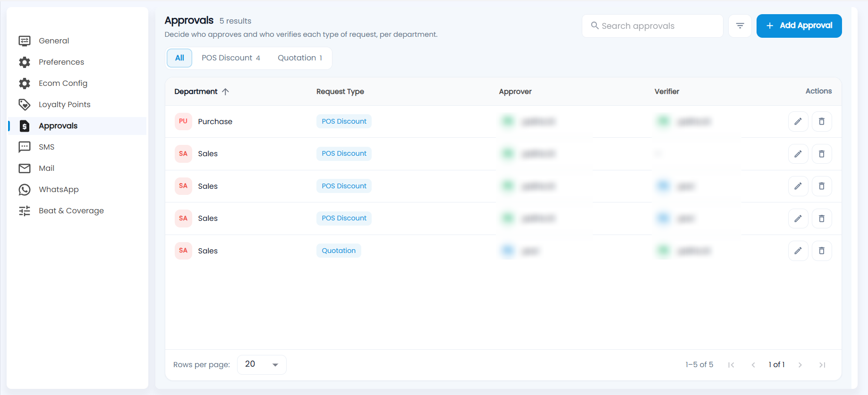Click the Department sort arrow
Viewport: 868px width, 395px height.
pyautogui.click(x=225, y=92)
